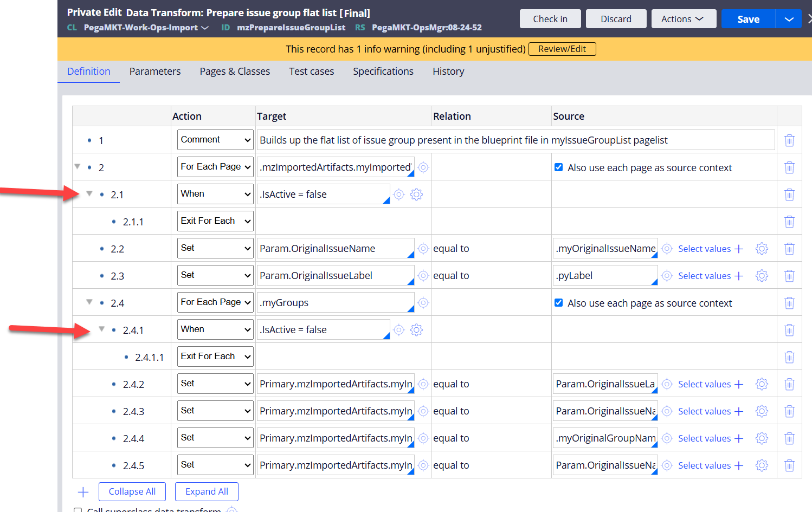Open gear settings for row 2.2 source

(x=762, y=249)
